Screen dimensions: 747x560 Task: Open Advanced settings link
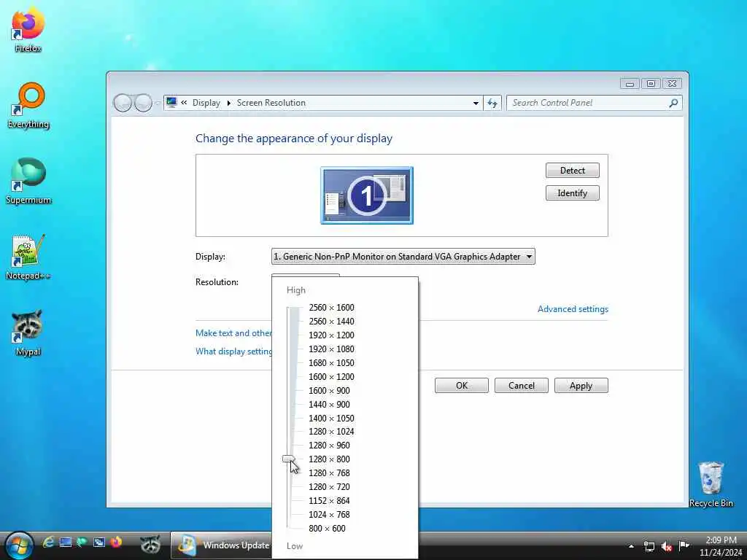point(573,309)
